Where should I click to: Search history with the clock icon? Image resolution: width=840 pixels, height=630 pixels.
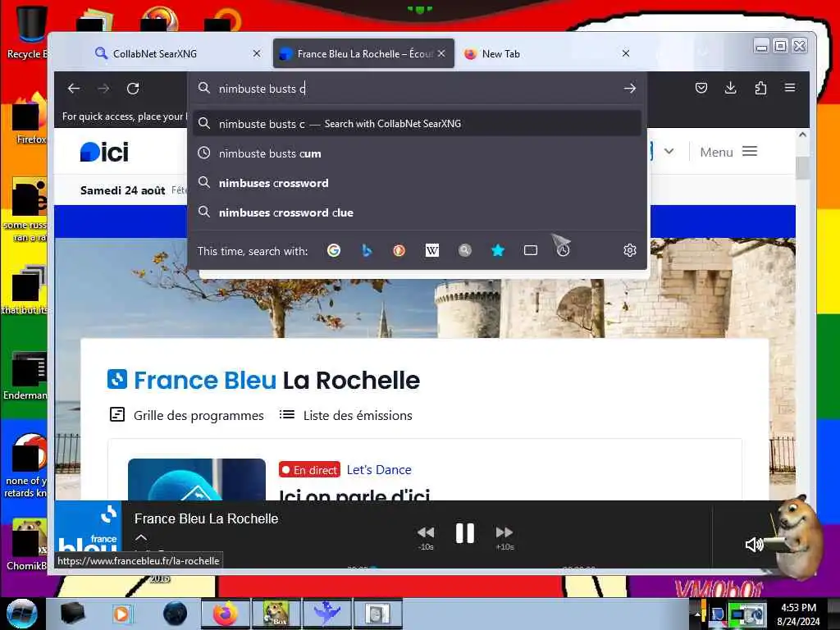tap(563, 250)
